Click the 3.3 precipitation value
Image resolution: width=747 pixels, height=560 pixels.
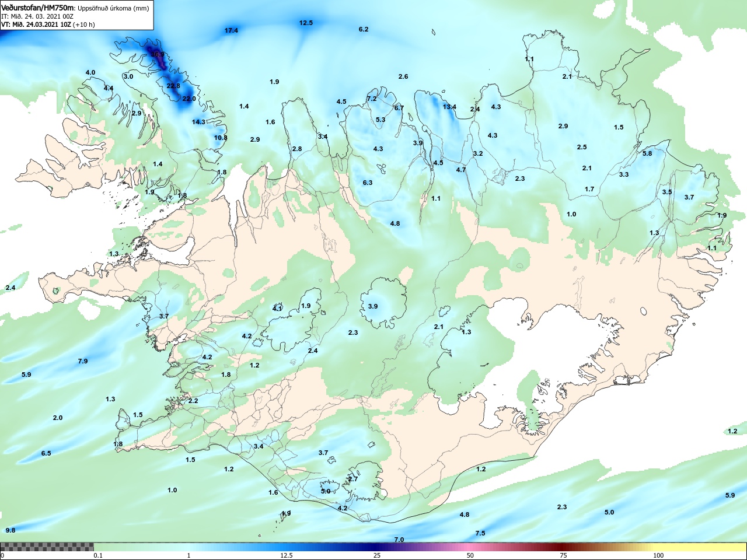pos(624,174)
